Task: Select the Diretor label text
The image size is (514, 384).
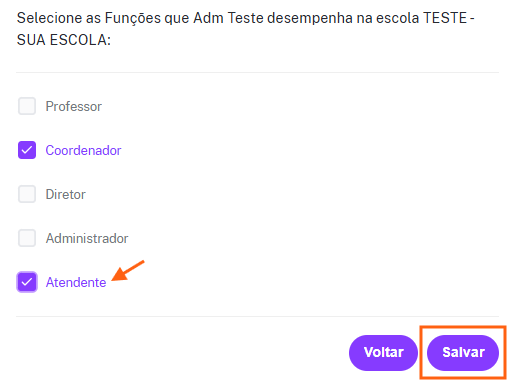Action: [66, 195]
